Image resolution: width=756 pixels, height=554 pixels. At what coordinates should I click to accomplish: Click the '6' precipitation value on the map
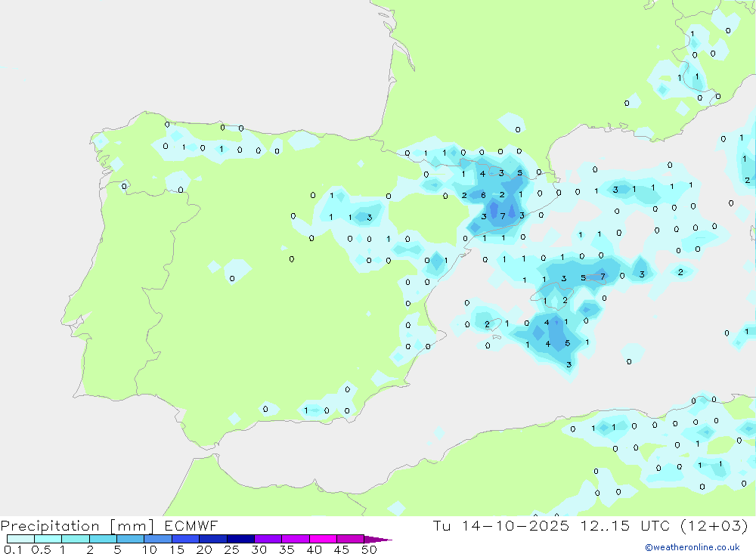click(483, 195)
